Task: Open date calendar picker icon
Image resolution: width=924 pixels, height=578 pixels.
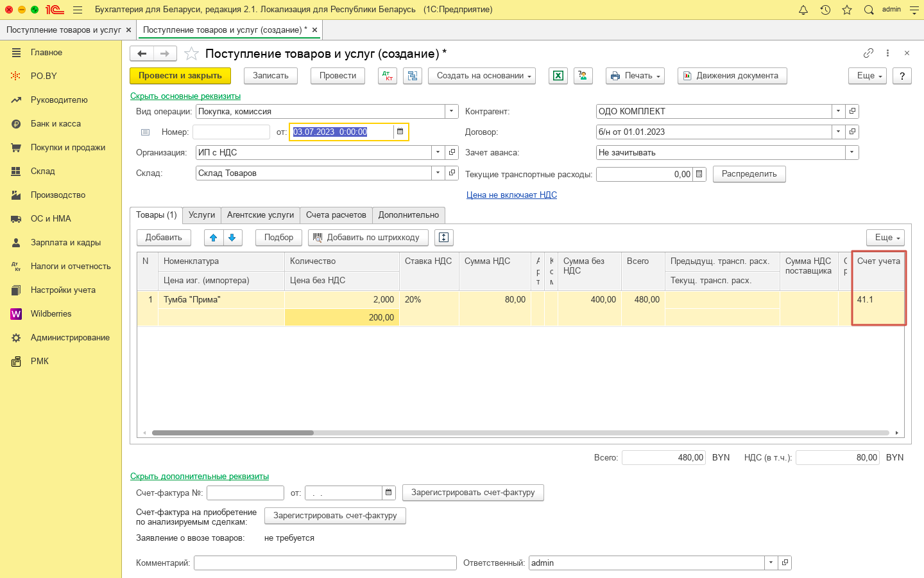Action: (400, 132)
